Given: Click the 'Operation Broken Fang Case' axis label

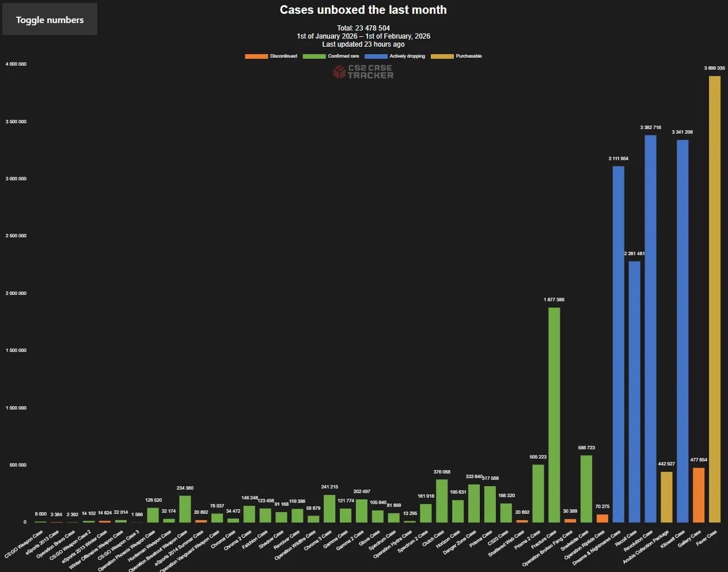Looking at the screenshot, I should click(548, 548).
